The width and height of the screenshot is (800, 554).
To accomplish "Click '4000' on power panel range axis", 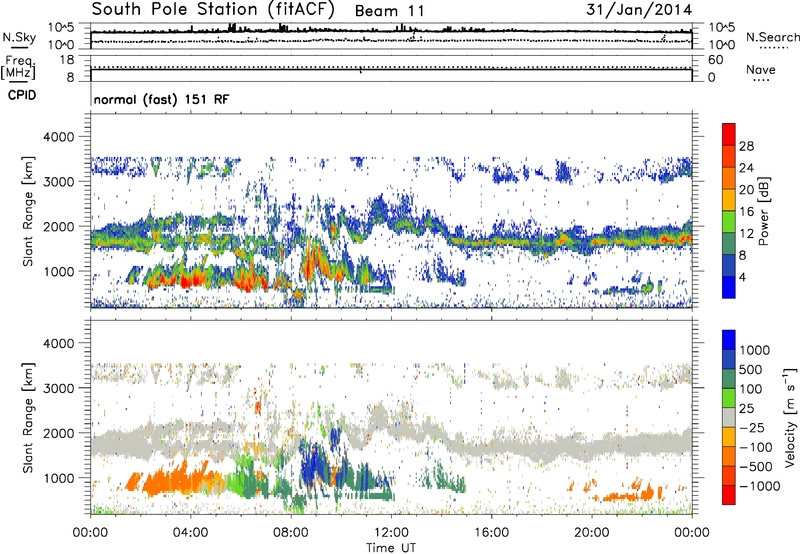I will 58,137.
